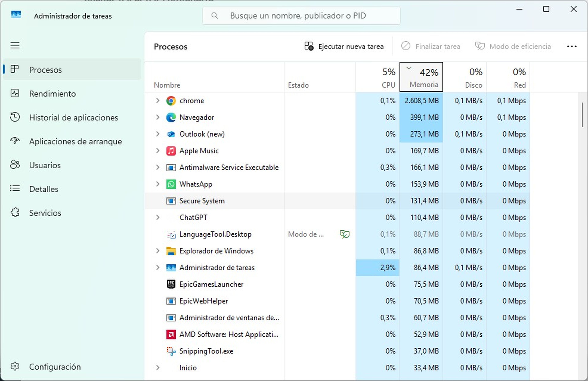Go to the Detalles page
This screenshot has height=381, width=588.
click(72, 189)
